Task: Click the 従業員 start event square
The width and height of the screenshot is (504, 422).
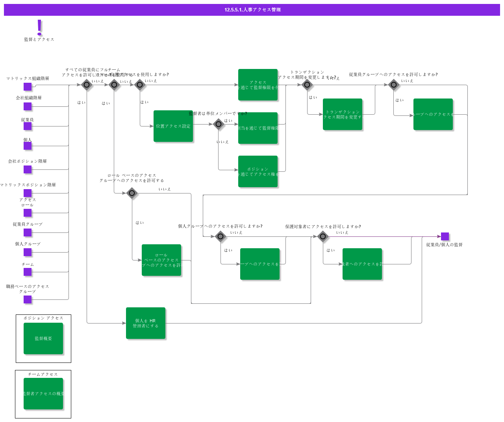Action: 28,126
